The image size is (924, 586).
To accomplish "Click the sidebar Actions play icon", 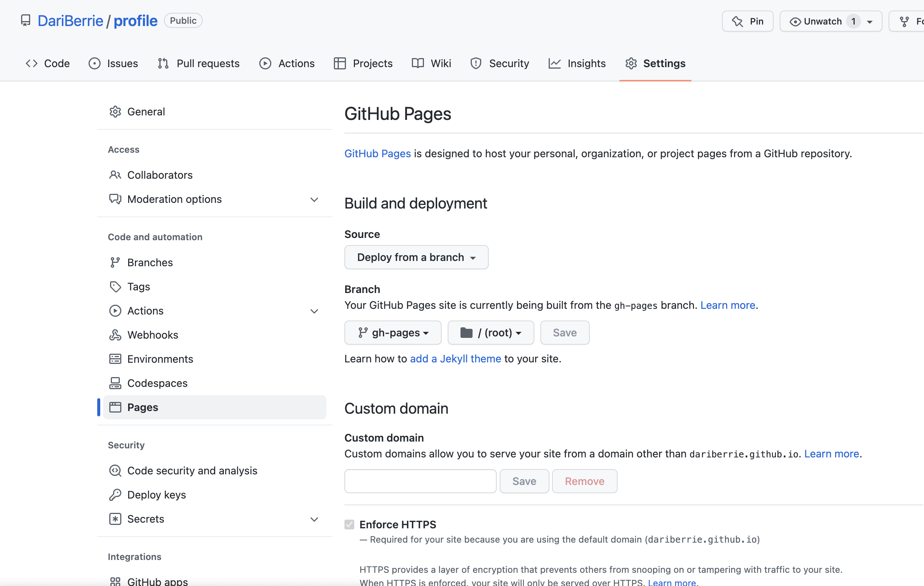I will point(115,311).
